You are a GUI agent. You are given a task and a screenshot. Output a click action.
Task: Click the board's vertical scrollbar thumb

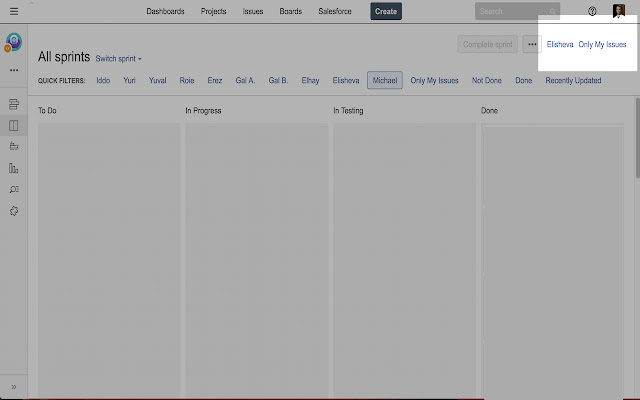click(638, 138)
